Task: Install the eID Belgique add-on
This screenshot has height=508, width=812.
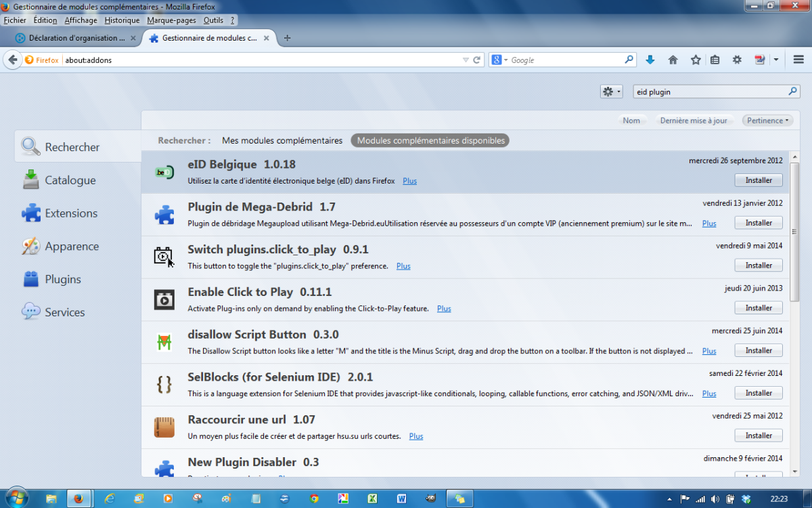Action: point(759,180)
